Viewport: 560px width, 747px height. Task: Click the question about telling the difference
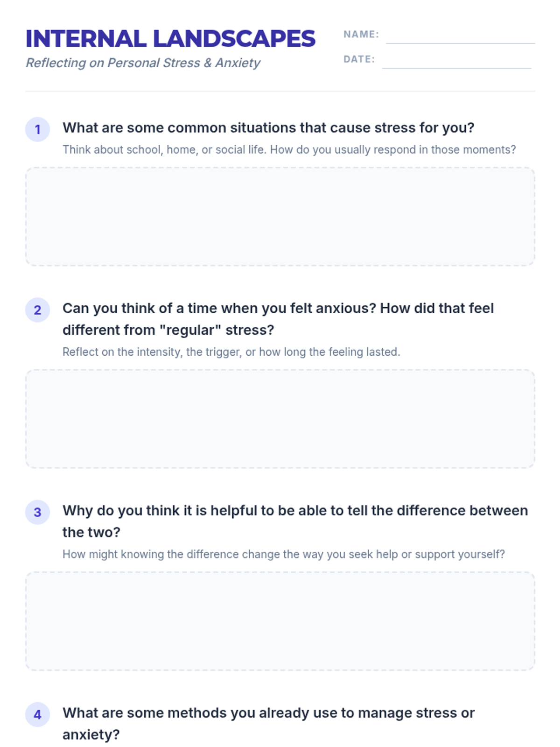point(295,521)
